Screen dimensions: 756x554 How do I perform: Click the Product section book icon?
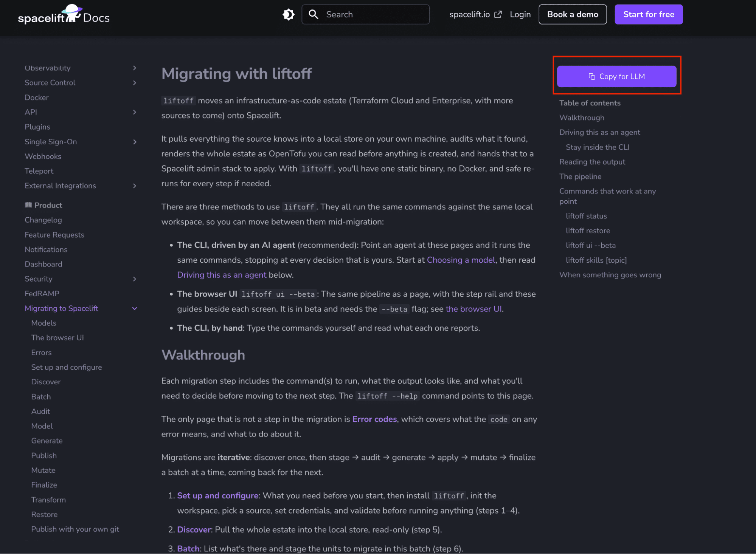(x=28, y=205)
